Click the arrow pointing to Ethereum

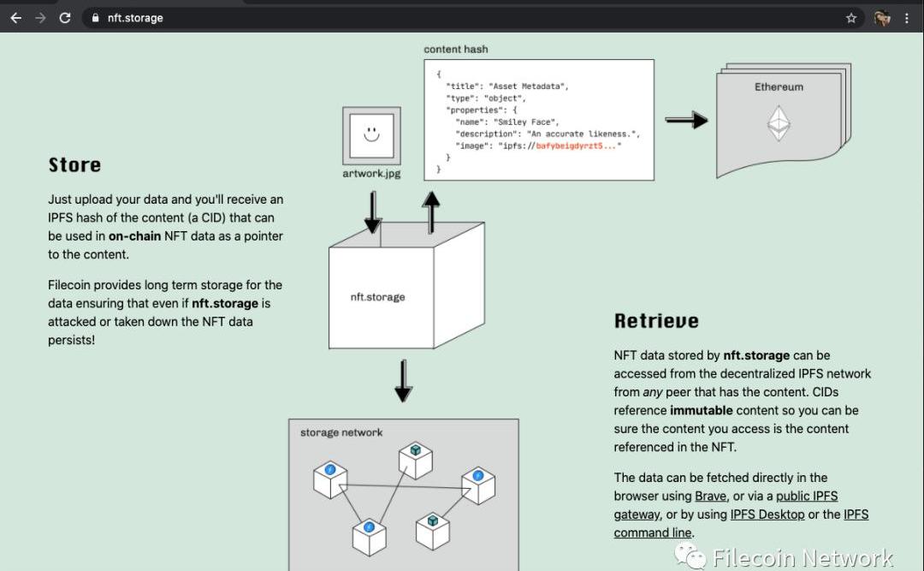tap(686, 121)
